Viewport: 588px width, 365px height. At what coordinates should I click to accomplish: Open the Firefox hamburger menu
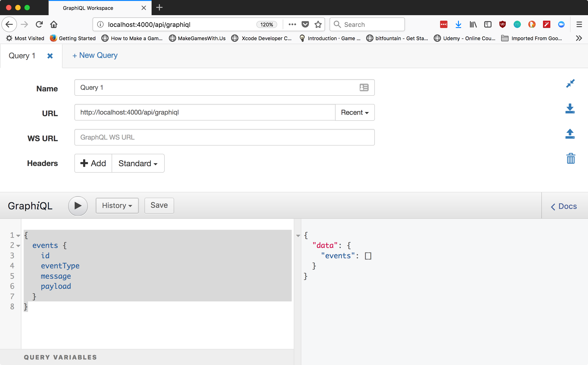tap(579, 24)
